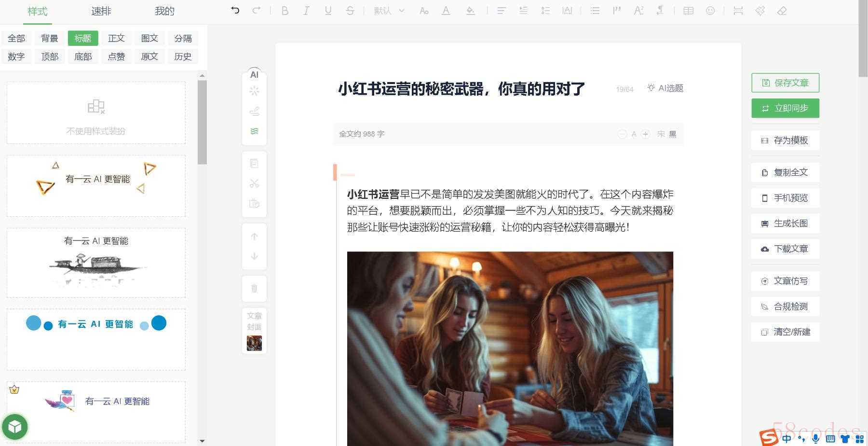The image size is (868, 446).
Task: Undo the last edit
Action: tap(235, 10)
